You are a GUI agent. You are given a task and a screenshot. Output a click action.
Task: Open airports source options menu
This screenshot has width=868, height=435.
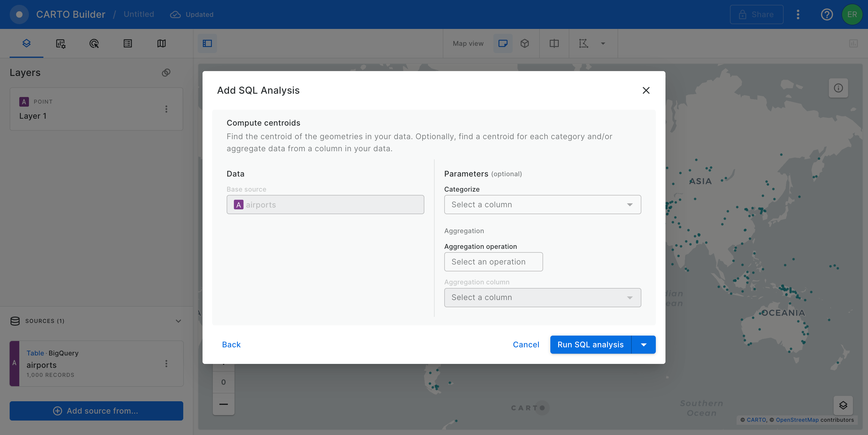click(x=166, y=364)
